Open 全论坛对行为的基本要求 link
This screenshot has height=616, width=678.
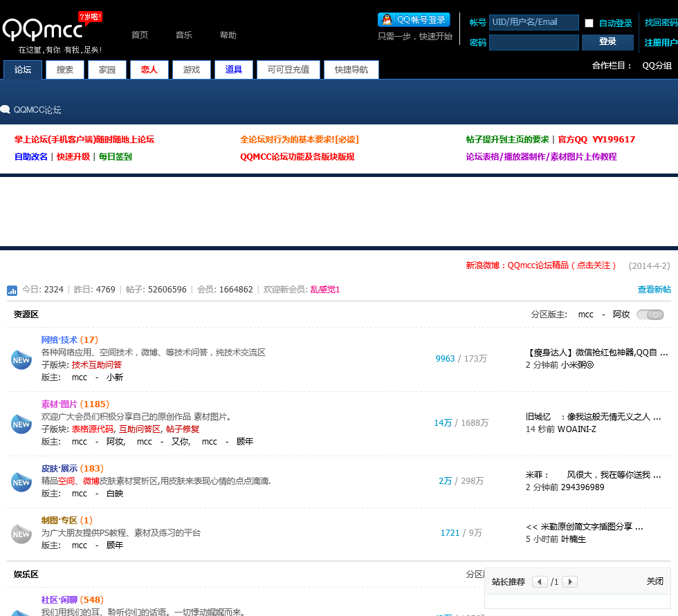point(299,140)
